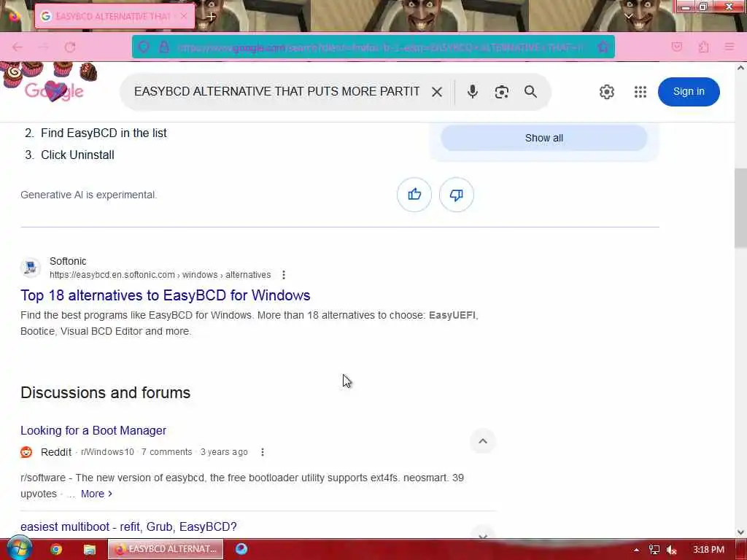Click the magnifier search button
The image size is (747, 560).
tap(530, 91)
